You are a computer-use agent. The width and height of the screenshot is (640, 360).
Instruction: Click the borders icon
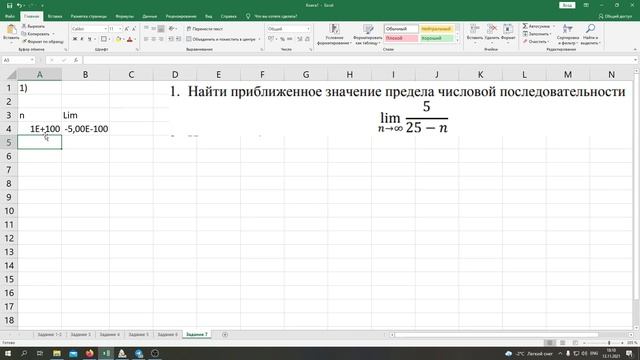[x=104, y=39]
